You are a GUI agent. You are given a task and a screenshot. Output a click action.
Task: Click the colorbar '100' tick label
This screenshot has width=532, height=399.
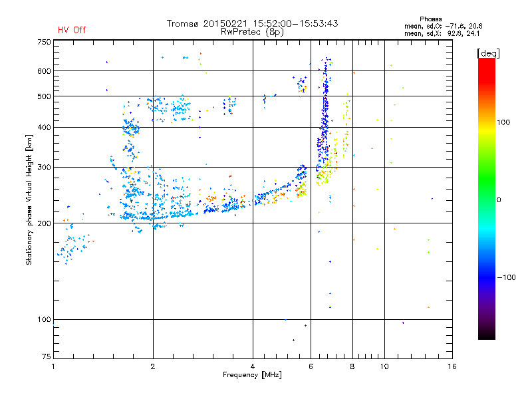[x=503, y=122]
